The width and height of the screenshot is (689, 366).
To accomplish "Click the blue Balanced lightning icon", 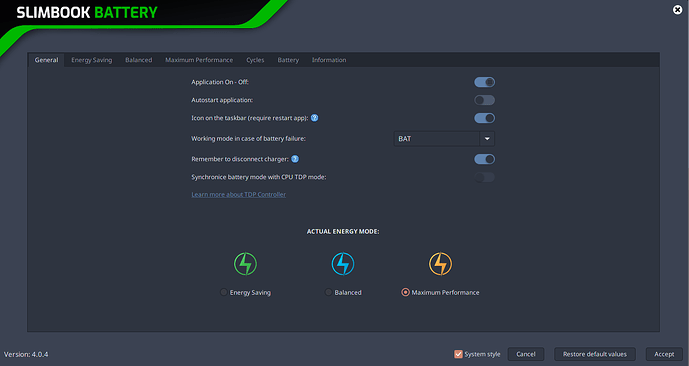I will tap(343, 264).
